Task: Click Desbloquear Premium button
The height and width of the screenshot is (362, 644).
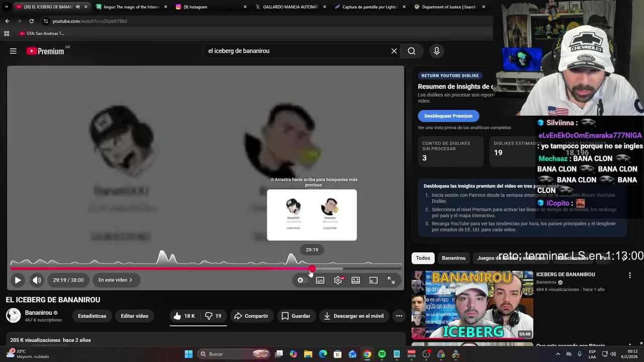Action: [x=448, y=116]
